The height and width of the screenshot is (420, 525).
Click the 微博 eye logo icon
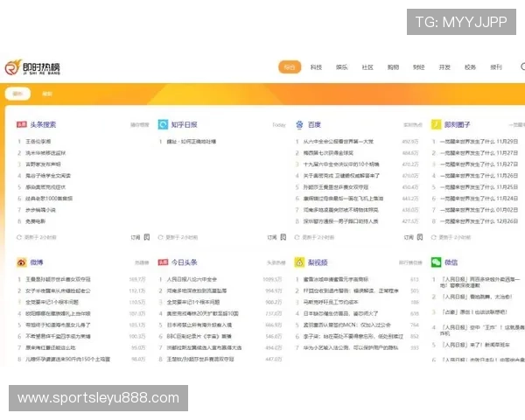[x=22, y=262]
